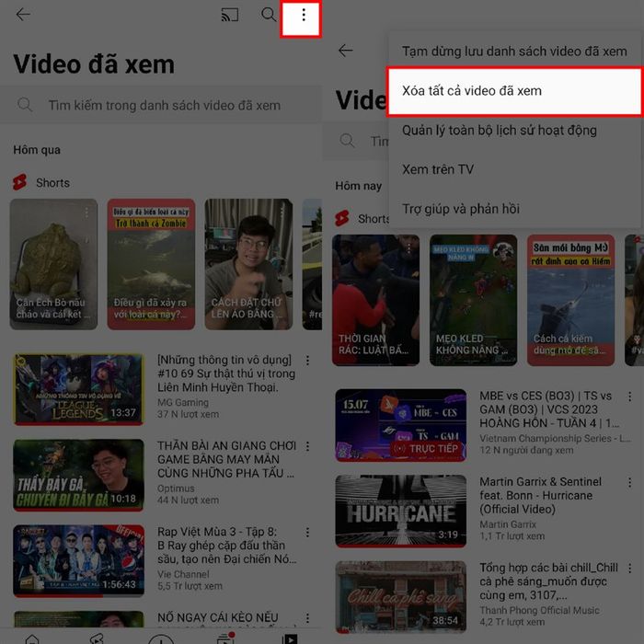Open options for 'NỔ NGAY CÁI KÈO' video
644x644 pixels.
(x=307, y=618)
